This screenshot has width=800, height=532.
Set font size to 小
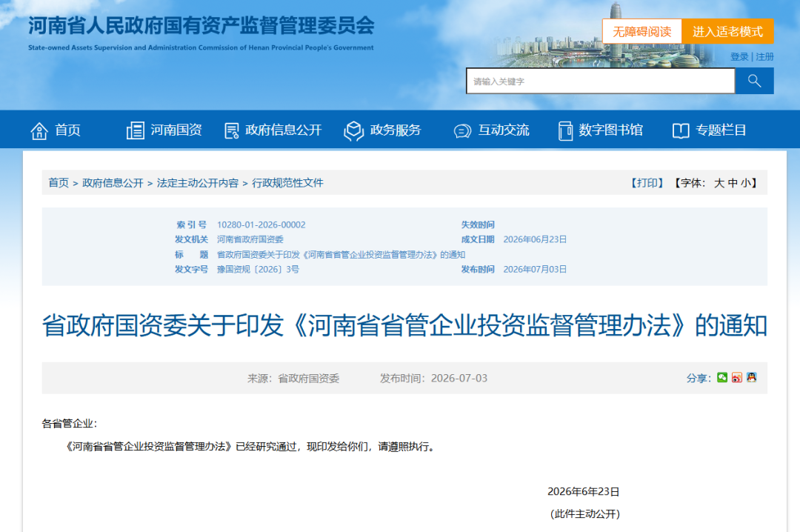pos(745,183)
